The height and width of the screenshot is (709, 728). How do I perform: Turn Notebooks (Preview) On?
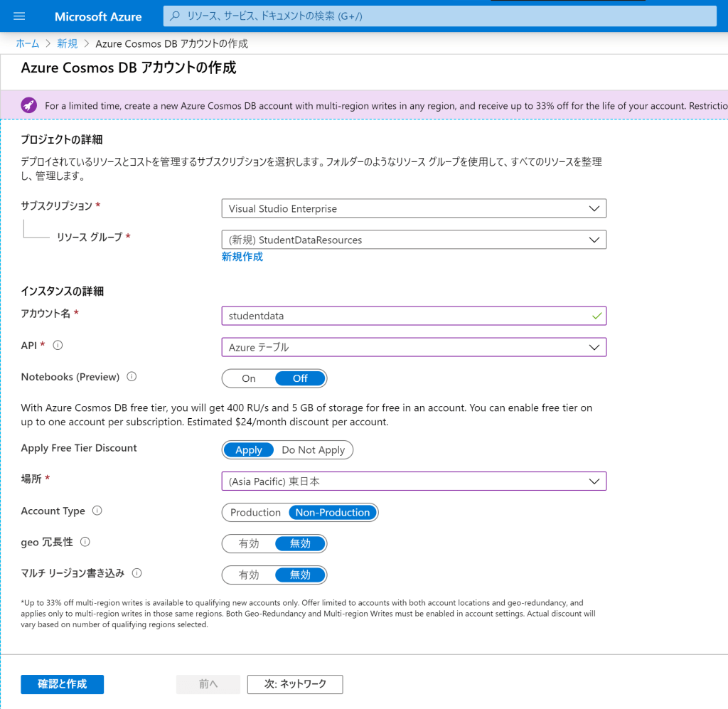point(249,378)
